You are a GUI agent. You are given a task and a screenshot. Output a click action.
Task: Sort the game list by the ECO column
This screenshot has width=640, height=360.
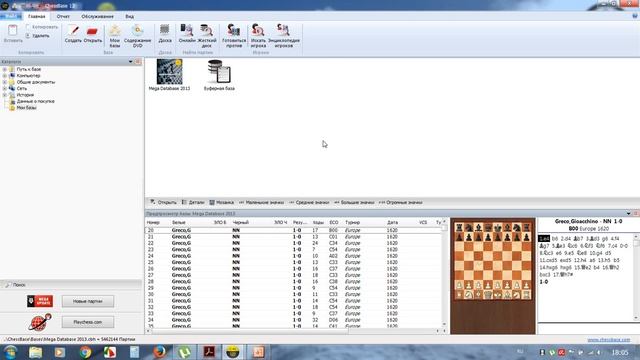coord(334,222)
